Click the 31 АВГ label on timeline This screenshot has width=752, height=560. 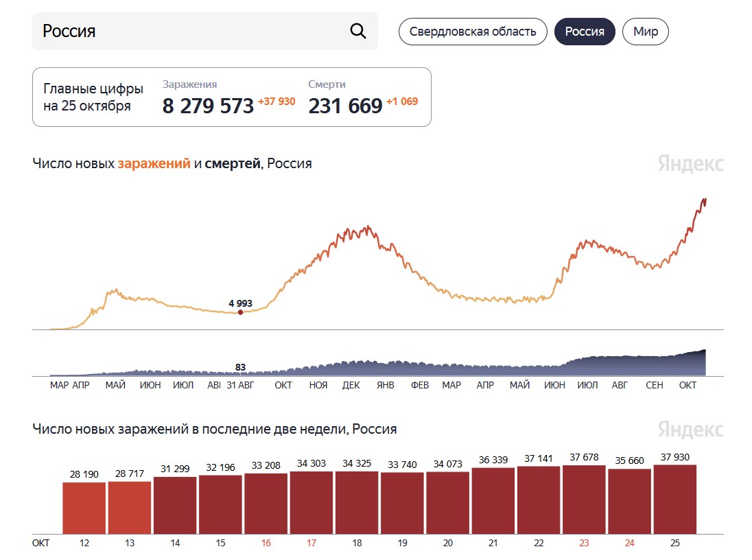coord(240,385)
